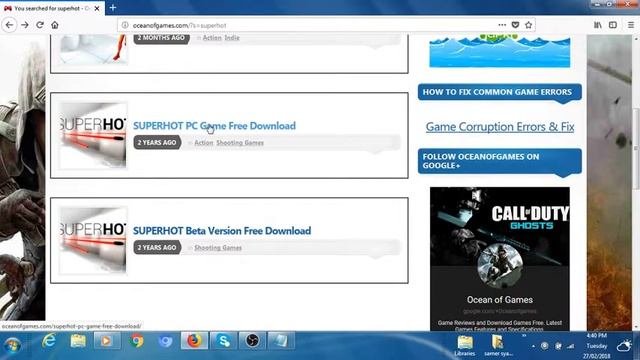
Task: Open network signal icon in tray
Action: 571,346
